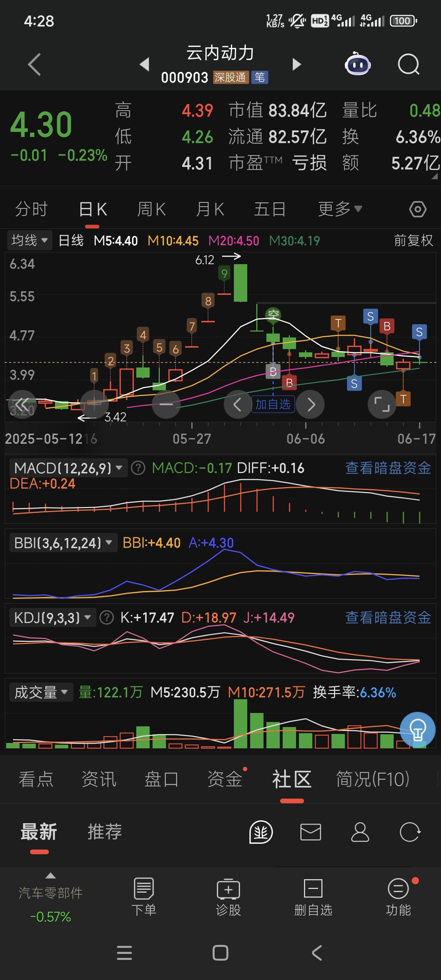Open 查看暗盘资金 link beside KDJ
The height and width of the screenshot is (980, 441).
tap(388, 618)
